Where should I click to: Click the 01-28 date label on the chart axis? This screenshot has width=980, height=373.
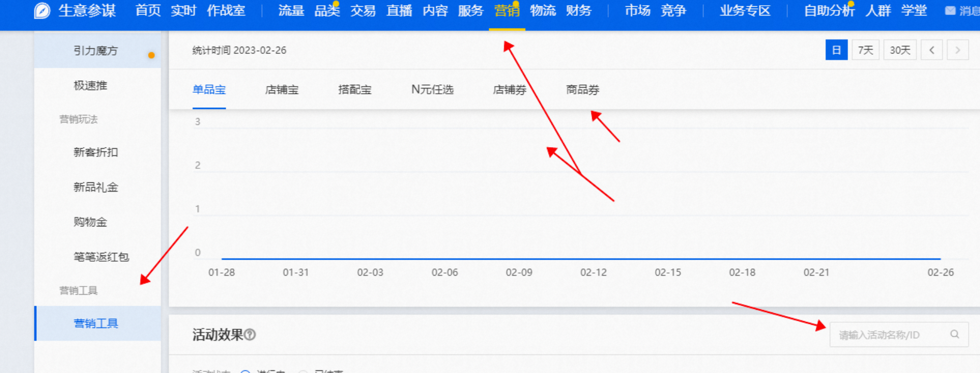coord(222,272)
